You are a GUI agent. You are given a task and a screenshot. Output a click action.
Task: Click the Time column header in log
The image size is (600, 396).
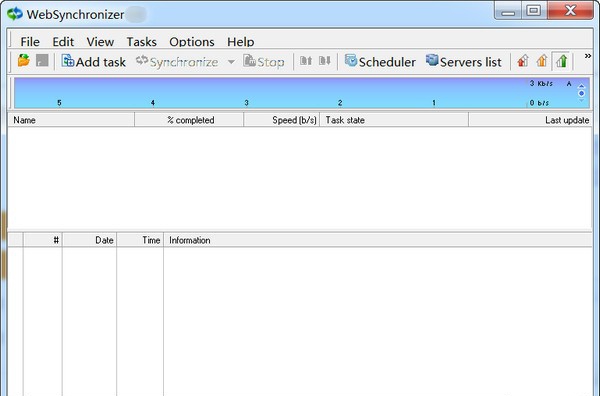[x=140, y=240]
